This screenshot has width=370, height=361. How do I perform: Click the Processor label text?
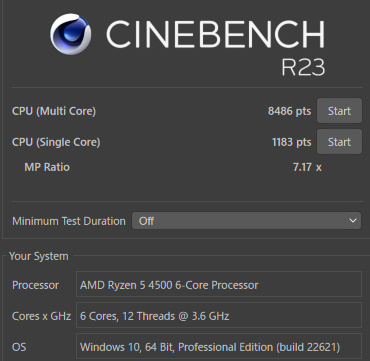coord(35,285)
